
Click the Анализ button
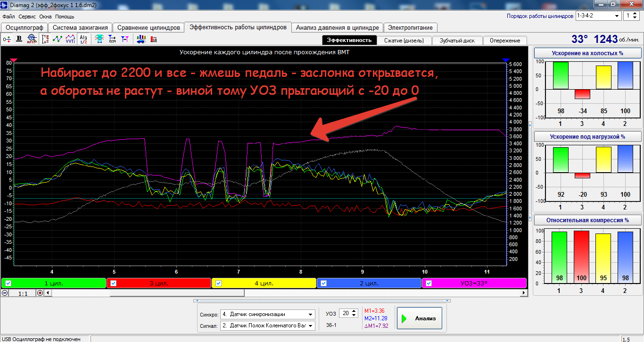tap(420, 318)
